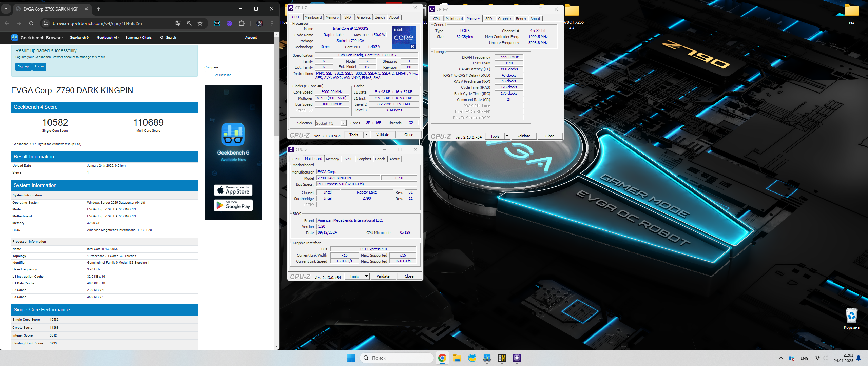The height and width of the screenshot is (366, 868).
Task: Open the Tools dropdown arrow in the Memory tab window
Action: click(507, 136)
